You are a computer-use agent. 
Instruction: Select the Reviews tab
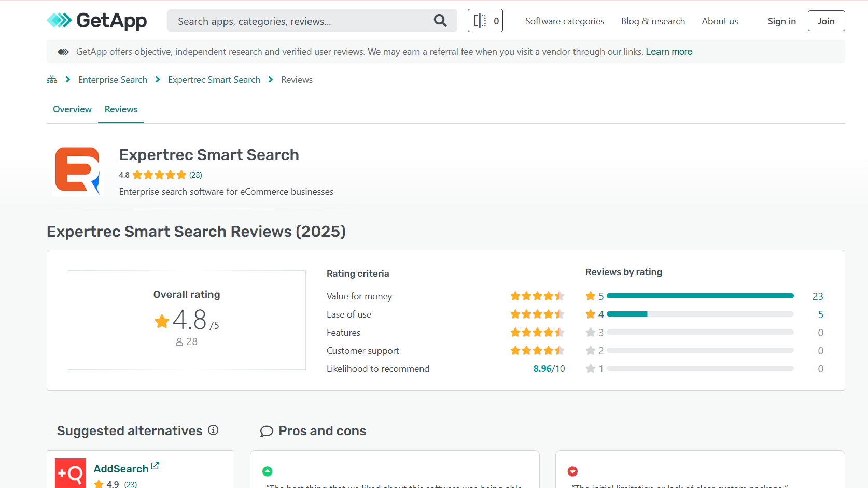(x=121, y=109)
